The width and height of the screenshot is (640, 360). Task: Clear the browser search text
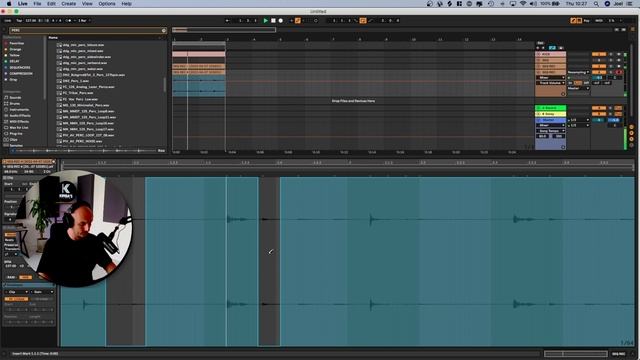(164, 30)
